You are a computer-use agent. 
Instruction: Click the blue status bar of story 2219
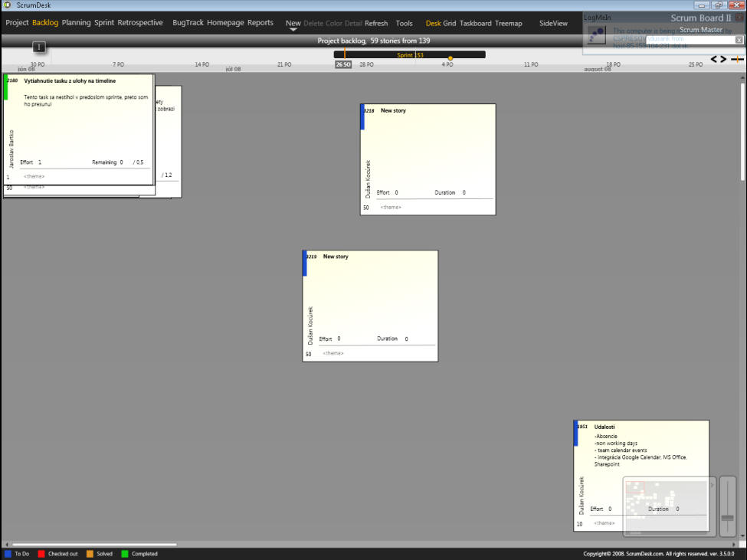pos(305,264)
